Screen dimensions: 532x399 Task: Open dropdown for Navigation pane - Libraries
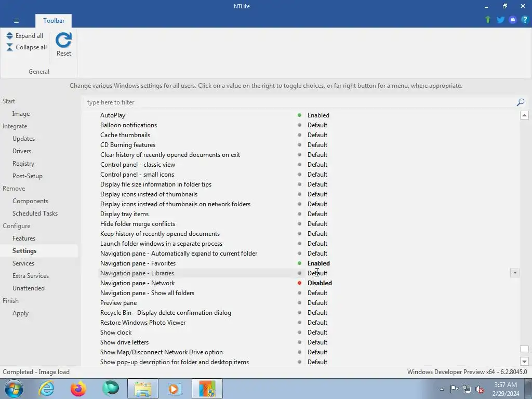coord(515,273)
